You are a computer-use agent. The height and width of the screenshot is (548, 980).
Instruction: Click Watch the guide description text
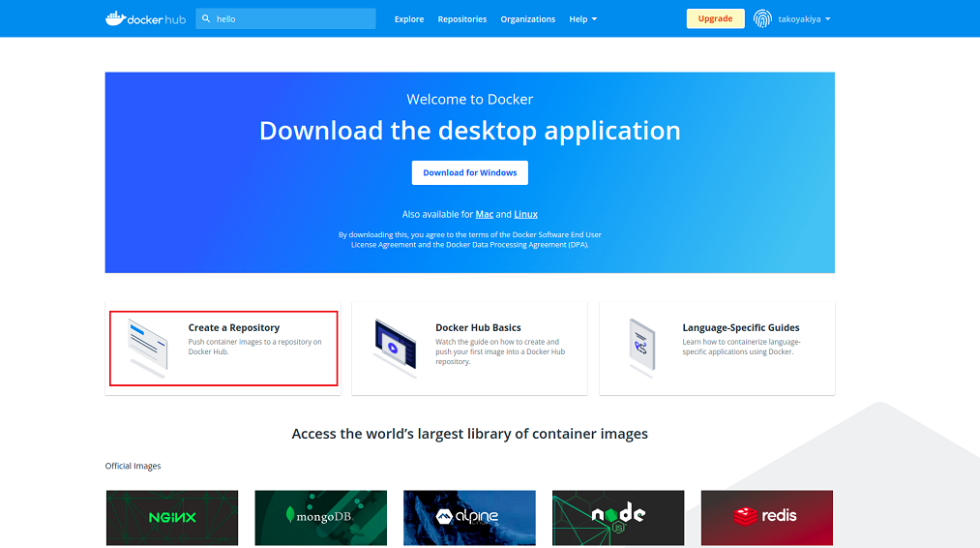[x=500, y=351]
